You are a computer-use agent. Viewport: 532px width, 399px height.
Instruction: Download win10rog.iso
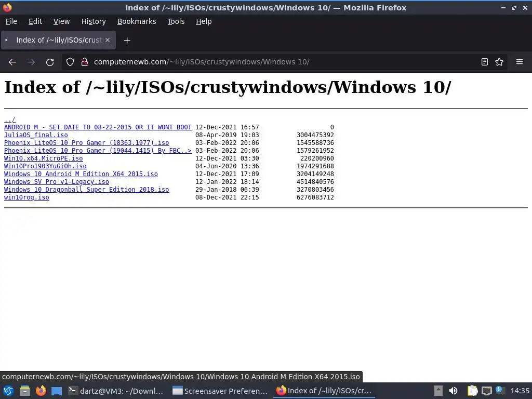coord(26,197)
